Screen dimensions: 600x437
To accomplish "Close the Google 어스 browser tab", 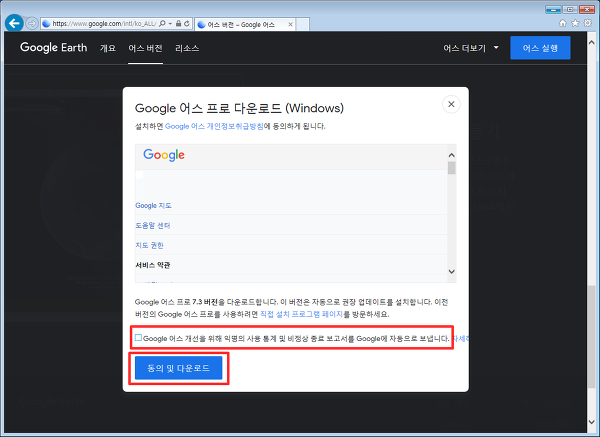I will pyautogui.click(x=290, y=24).
